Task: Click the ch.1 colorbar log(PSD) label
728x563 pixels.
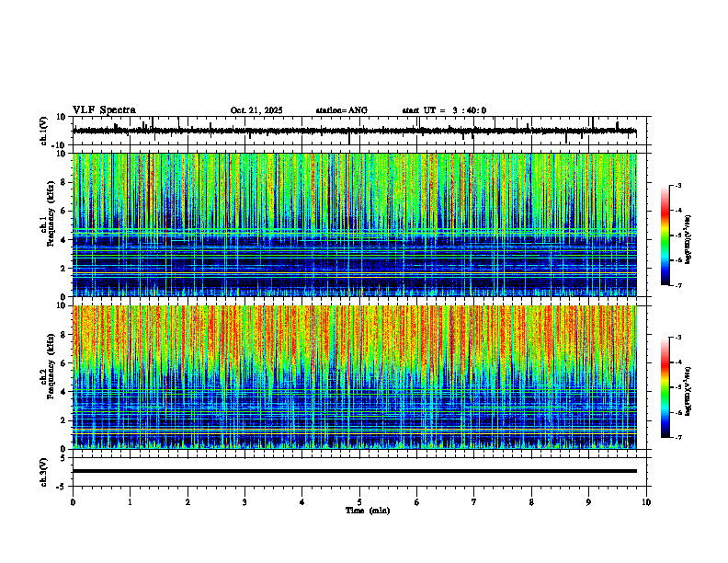Action: (x=688, y=240)
